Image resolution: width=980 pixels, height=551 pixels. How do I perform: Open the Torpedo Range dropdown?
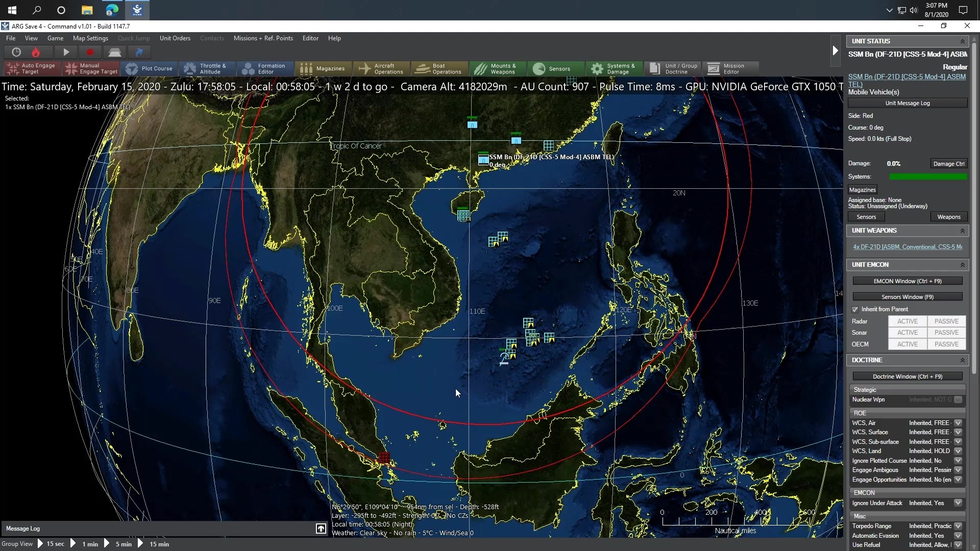pos(958,526)
